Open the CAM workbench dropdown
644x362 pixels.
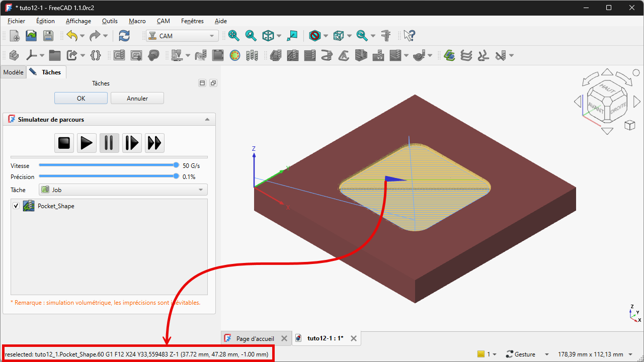click(182, 36)
